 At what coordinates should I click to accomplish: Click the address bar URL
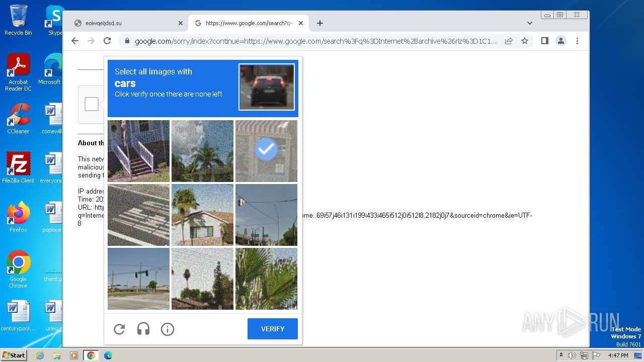tap(315, 41)
